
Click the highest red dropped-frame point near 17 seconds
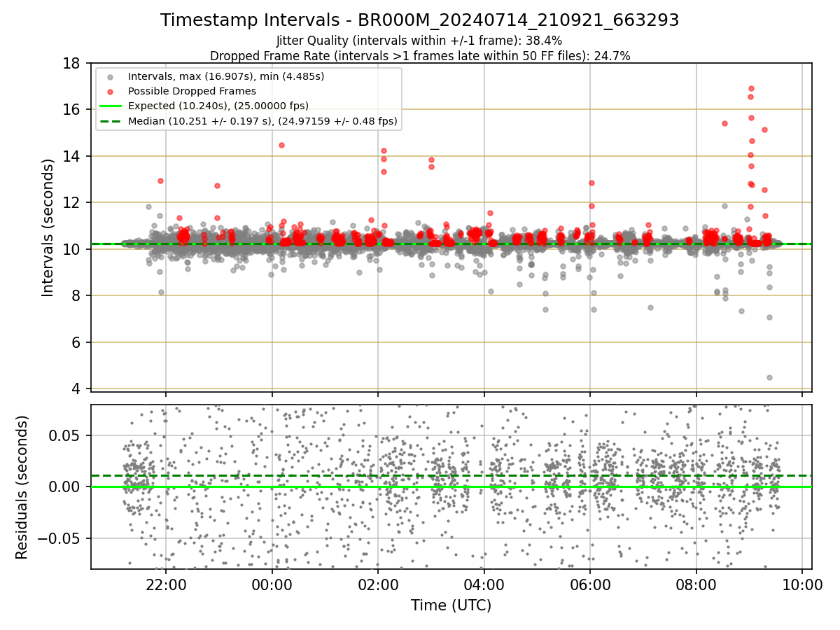751,88
